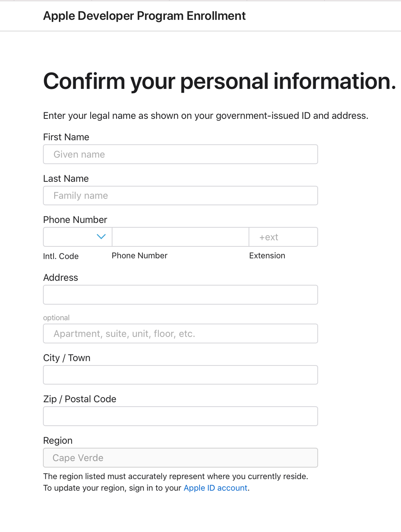
Task: Click the 'Confirm your personal information.' heading
Action: pos(219,81)
